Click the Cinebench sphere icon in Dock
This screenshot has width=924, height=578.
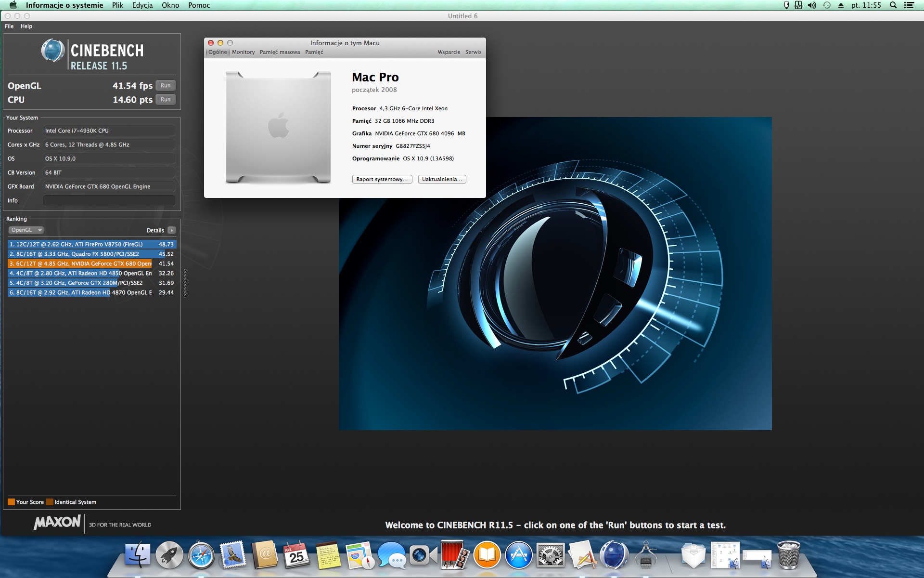click(614, 555)
